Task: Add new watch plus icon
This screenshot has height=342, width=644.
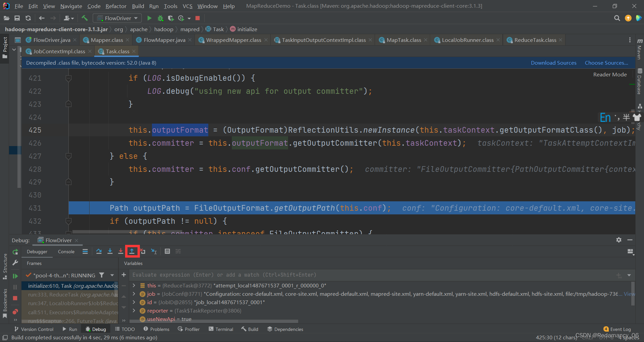Action: tap(124, 275)
